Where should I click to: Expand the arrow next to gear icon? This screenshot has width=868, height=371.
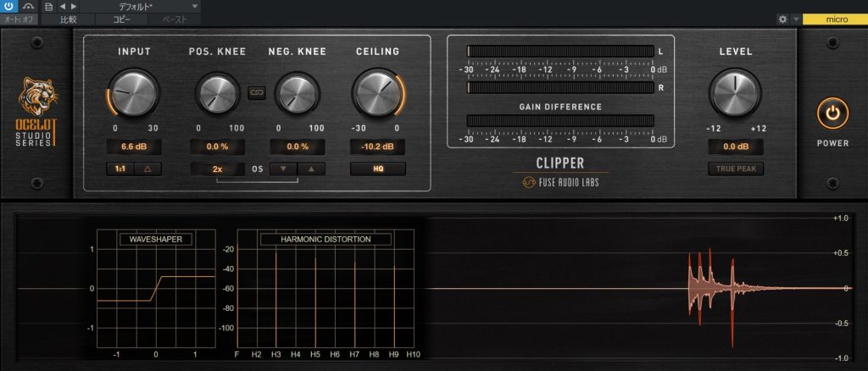point(795,18)
